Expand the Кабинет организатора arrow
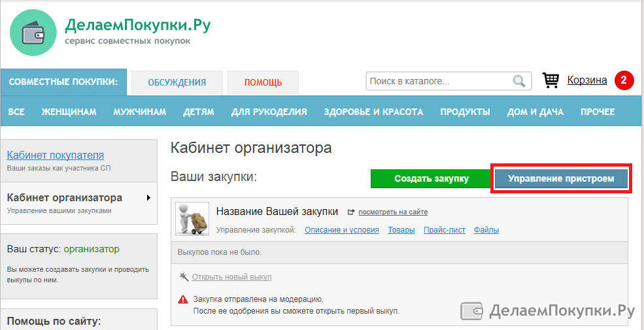644x330 pixels. [x=148, y=198]
